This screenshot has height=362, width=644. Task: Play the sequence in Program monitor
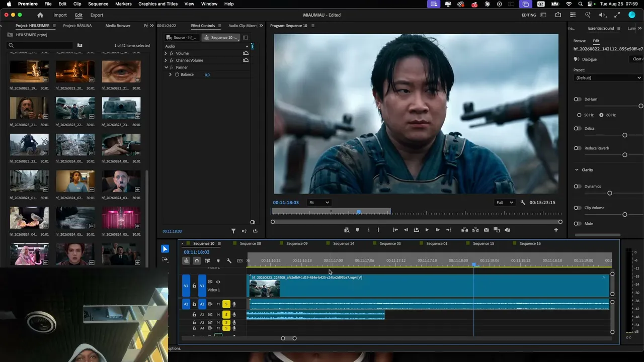[427, 230]
